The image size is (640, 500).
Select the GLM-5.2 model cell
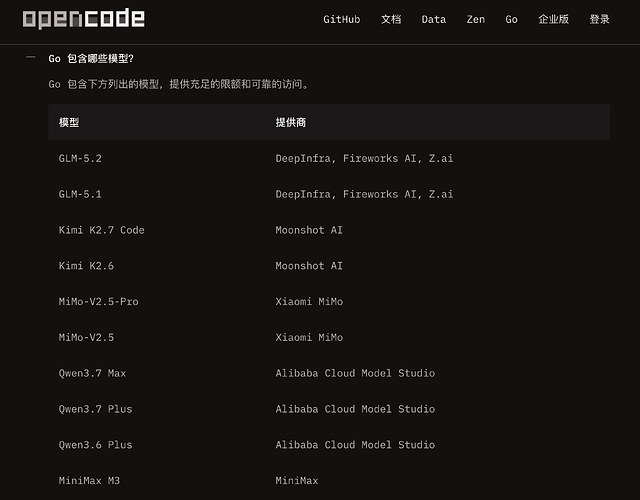[80, 158]
